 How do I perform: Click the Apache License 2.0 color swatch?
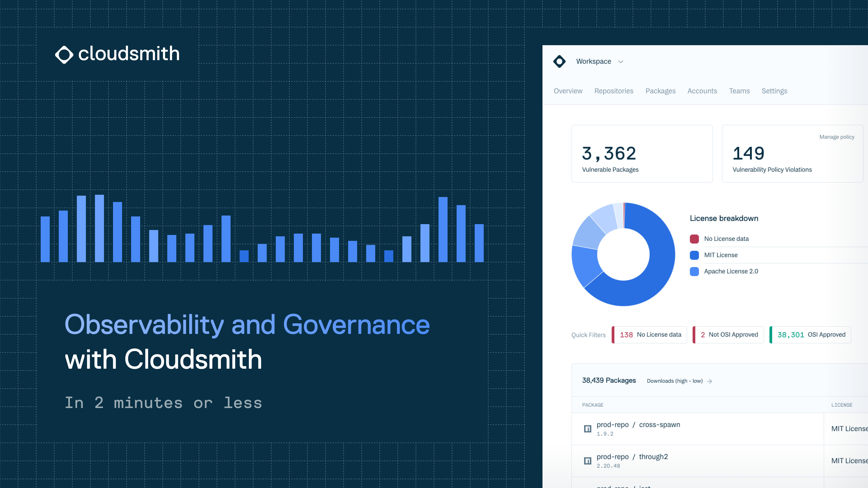[x=694, y=271]
